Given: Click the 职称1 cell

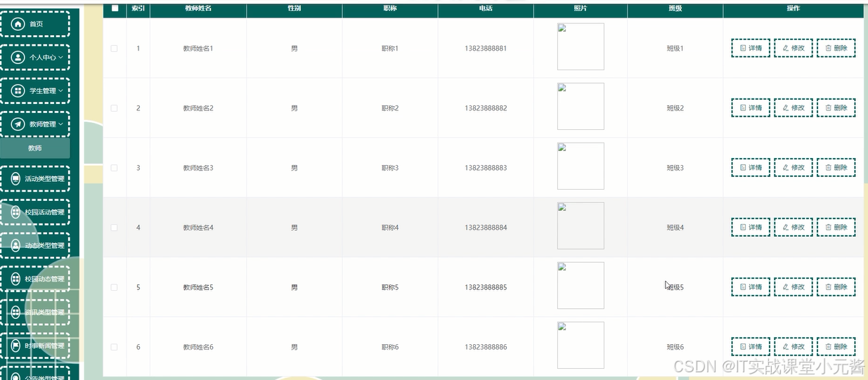Looking at the screenshot, I should click(x=390, y=48).
